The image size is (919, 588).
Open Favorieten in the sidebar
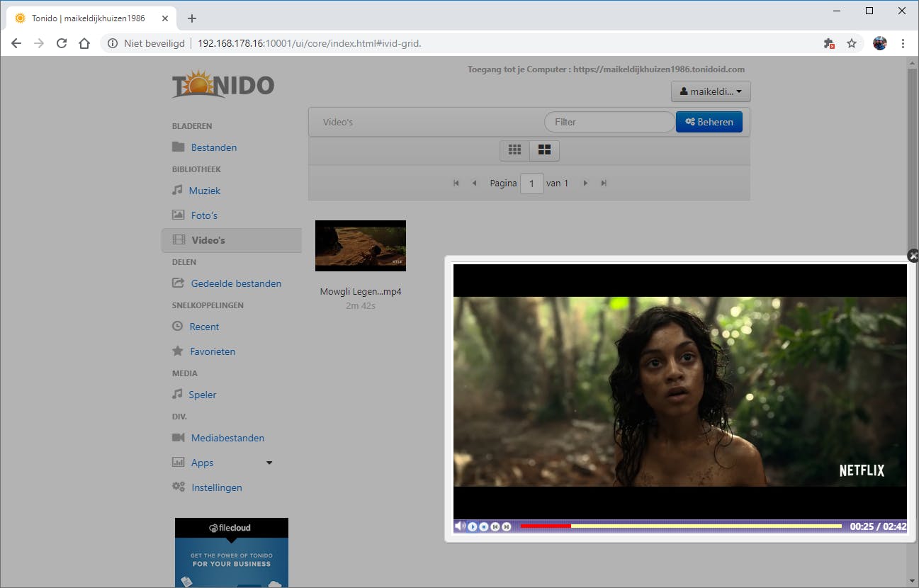point(213,351)
